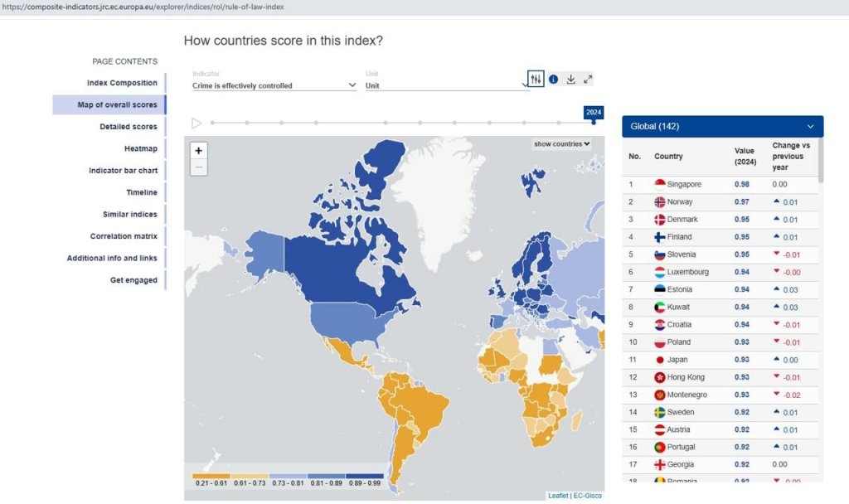Expand the map to fullscreen

pos(588,80)
